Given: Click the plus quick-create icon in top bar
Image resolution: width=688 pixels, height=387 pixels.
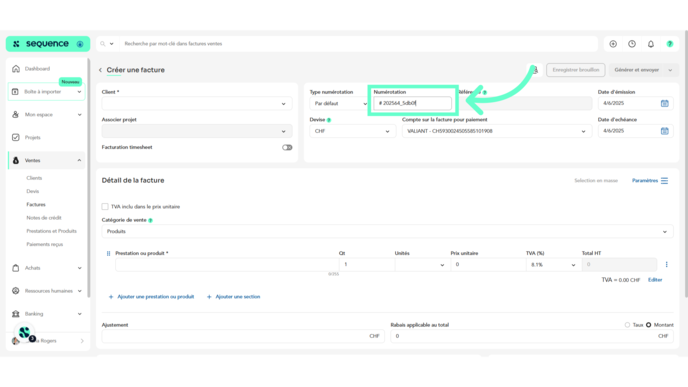Looking at the screenshot, I should click(613, 44).
